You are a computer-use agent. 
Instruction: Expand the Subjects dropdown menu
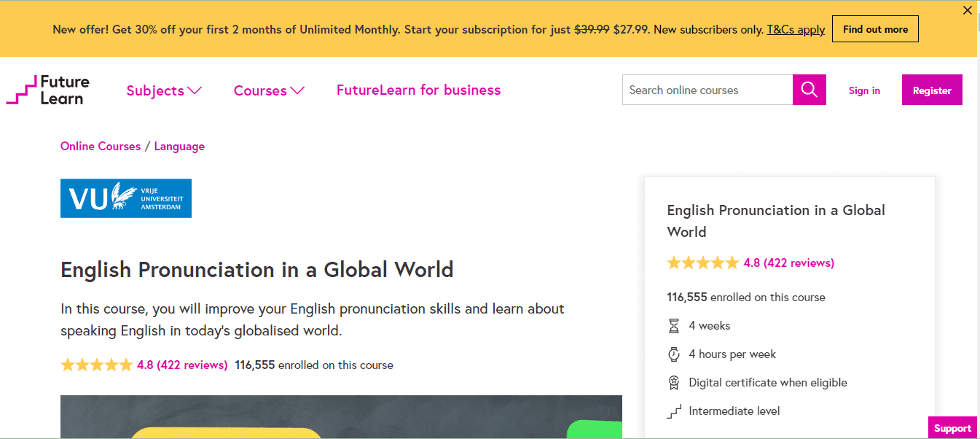(x=163, y=90)
